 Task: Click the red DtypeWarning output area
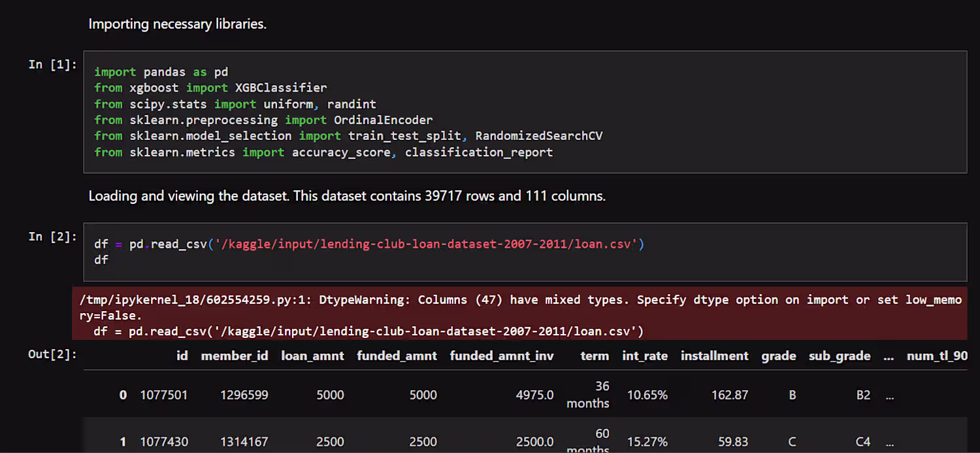click(x=520, y=315)
